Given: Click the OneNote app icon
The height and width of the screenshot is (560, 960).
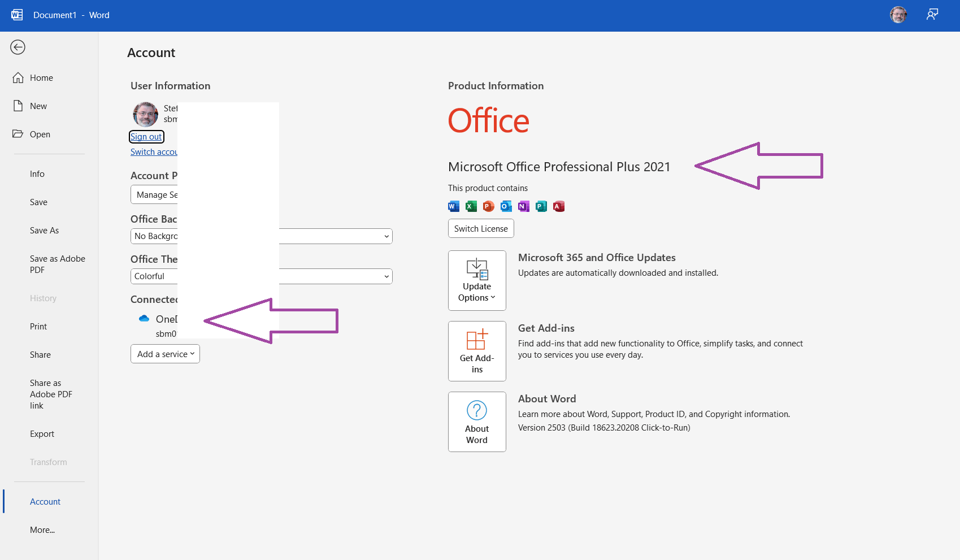Looking at the screenshot, I should [524, 206].
